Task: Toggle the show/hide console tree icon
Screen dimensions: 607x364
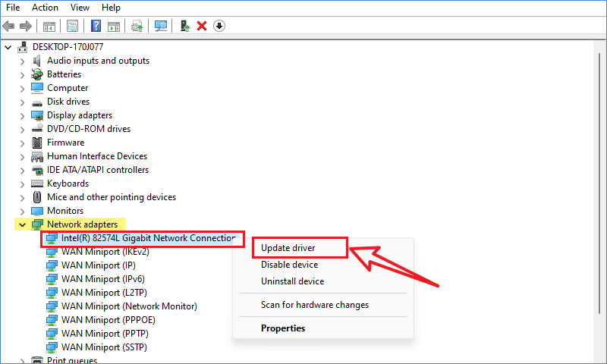Action: click(49, 27)
